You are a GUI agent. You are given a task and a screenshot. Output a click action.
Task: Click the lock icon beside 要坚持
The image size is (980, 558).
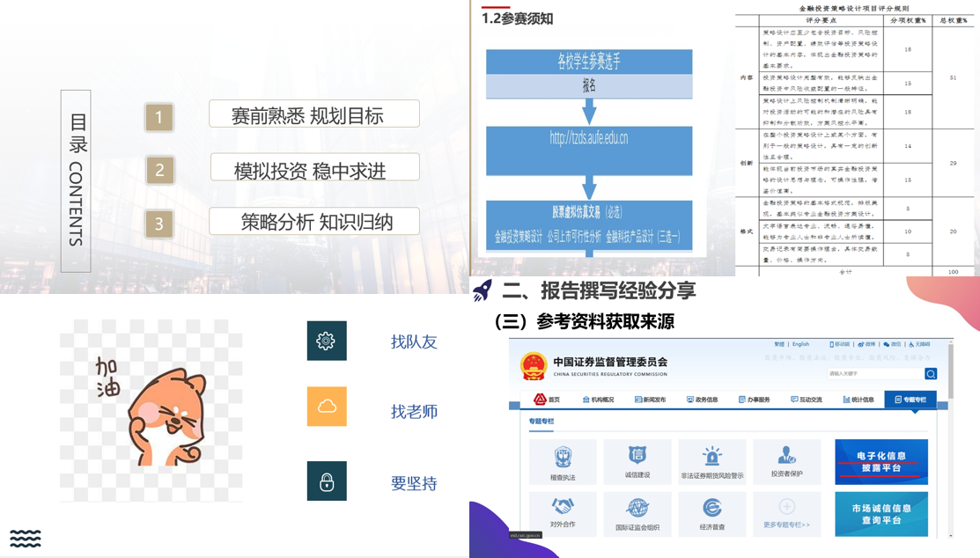[327, 481]
